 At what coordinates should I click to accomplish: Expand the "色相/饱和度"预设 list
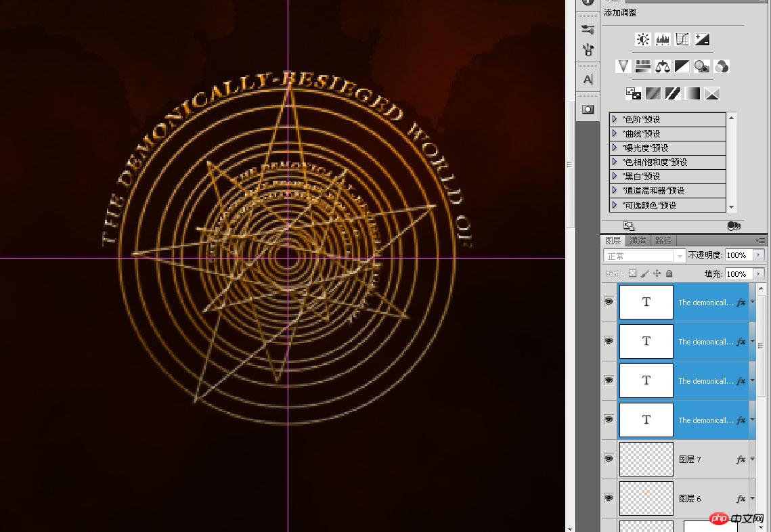click(x=615, y=162)
